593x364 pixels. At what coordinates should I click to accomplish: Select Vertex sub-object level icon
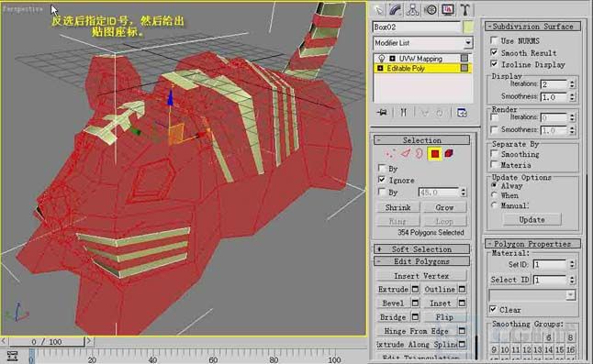(x=389, y=154)
